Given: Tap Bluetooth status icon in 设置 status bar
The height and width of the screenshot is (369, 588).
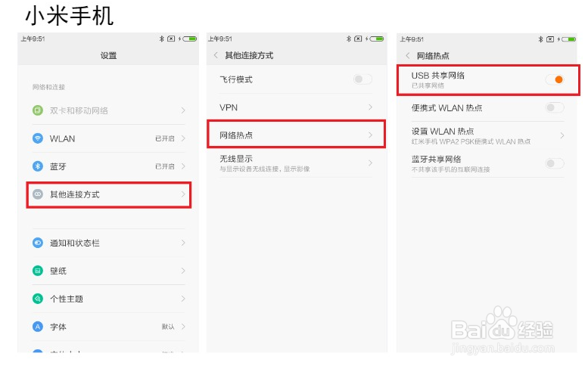Looking at the screenshot, I should [162, 39].
